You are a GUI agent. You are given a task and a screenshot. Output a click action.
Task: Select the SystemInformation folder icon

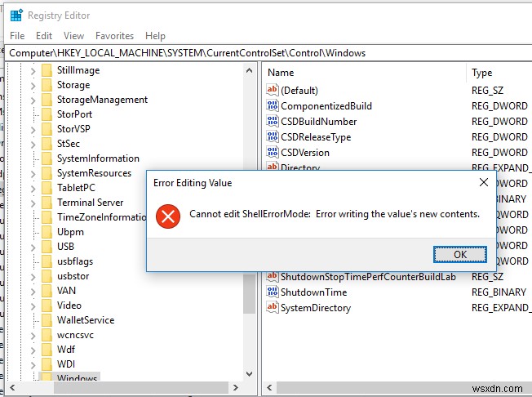[x=47, y=158]
